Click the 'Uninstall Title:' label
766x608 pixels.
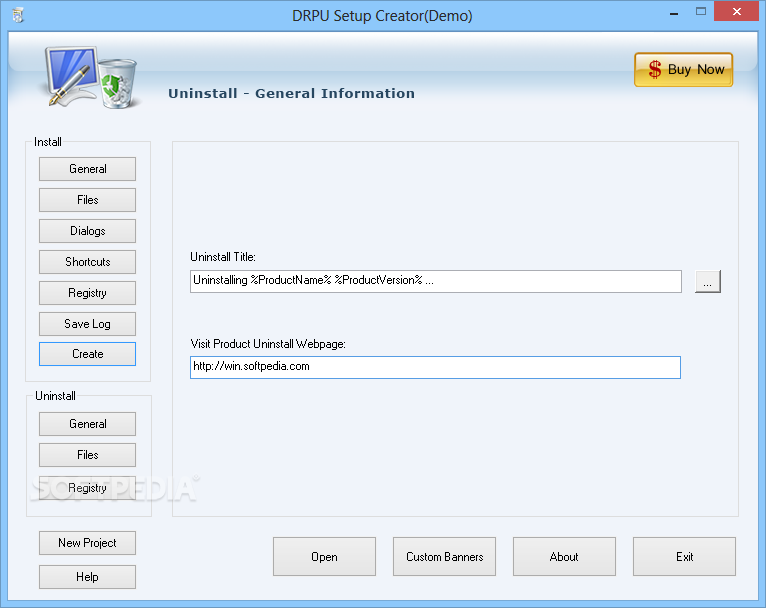pyautogui.click(x=223, y=257)
